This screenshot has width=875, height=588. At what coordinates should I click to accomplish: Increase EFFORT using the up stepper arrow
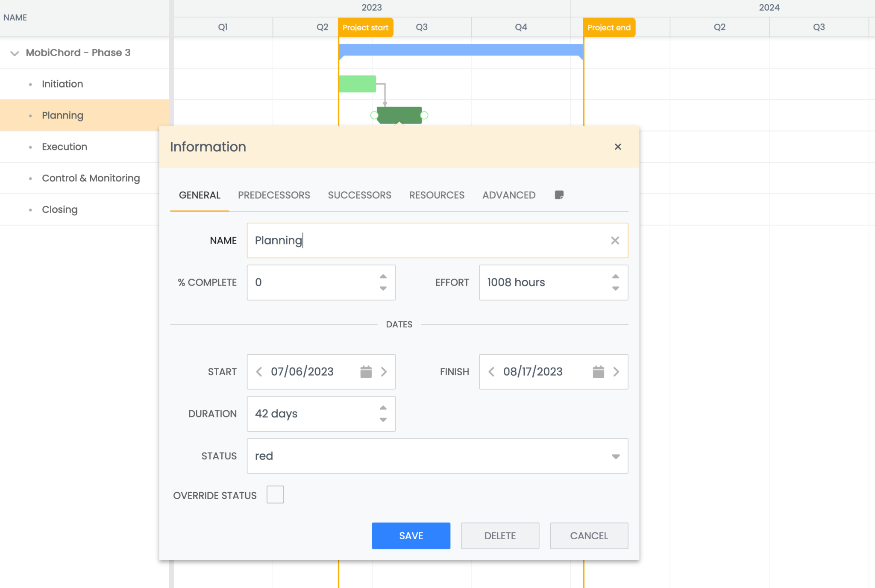pyautogui.click(x=615, y=276)
